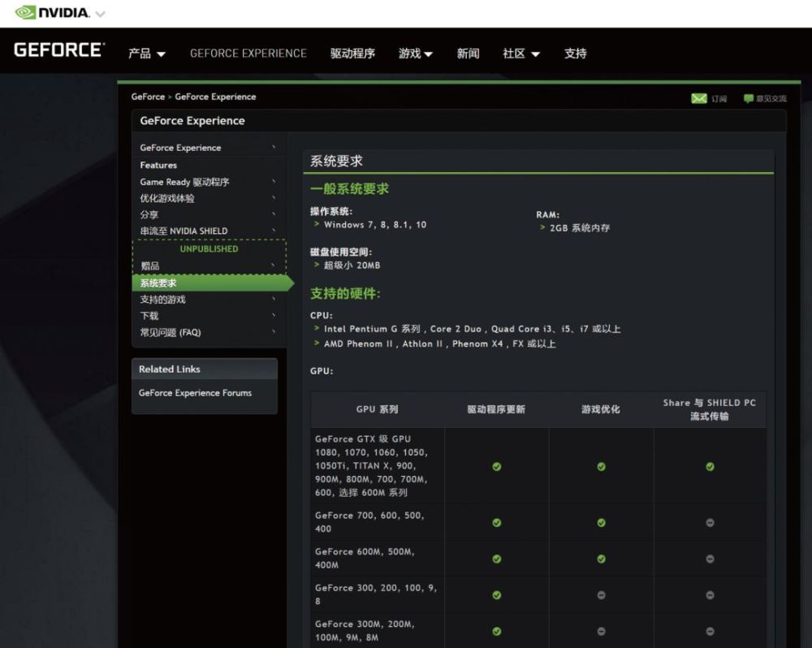
Task: Click GeForce 700 row gray unsupported icon
Action: tap(710, 523)
